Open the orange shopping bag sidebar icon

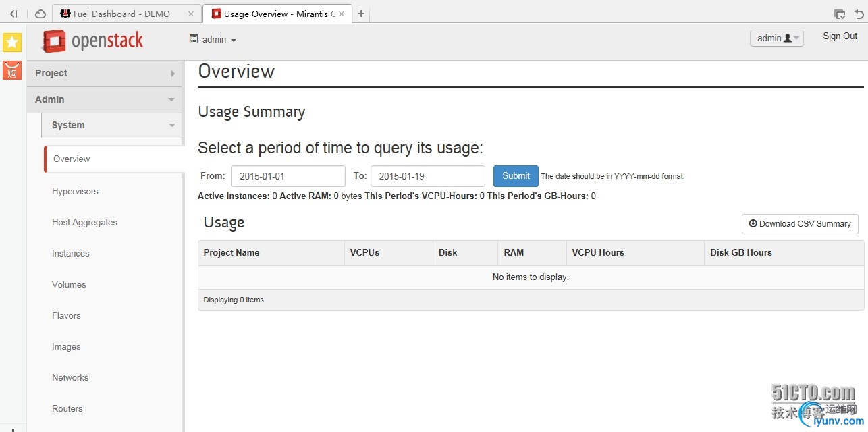12,70
